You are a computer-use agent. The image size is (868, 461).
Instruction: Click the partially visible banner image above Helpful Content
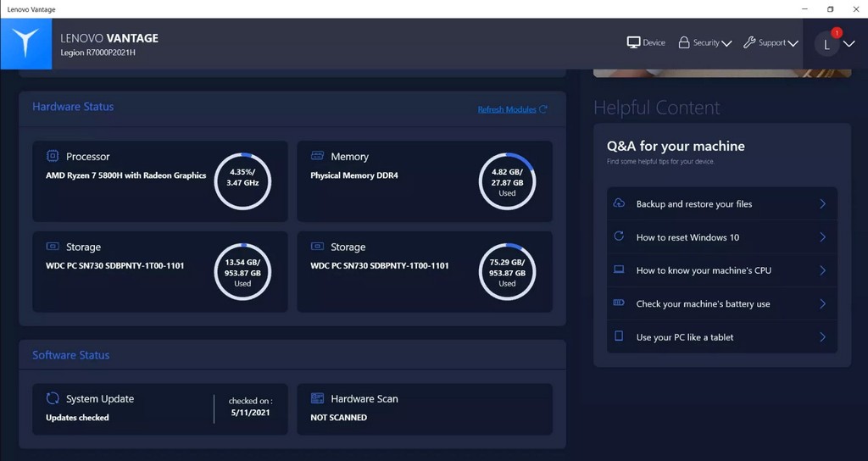tap(722, 73)
